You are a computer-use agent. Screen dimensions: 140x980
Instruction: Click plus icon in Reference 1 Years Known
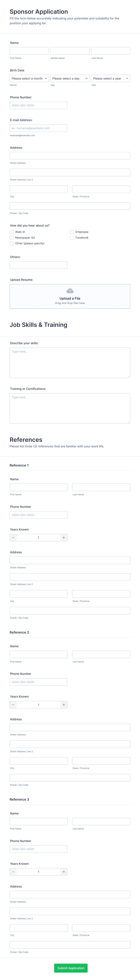click(64, 538)
